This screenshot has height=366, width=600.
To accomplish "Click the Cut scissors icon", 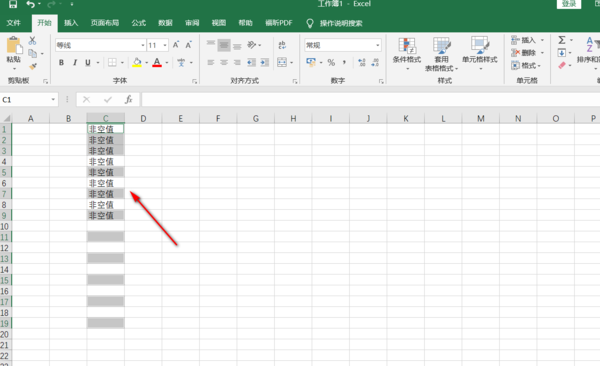I will click(x=33, y=41).
